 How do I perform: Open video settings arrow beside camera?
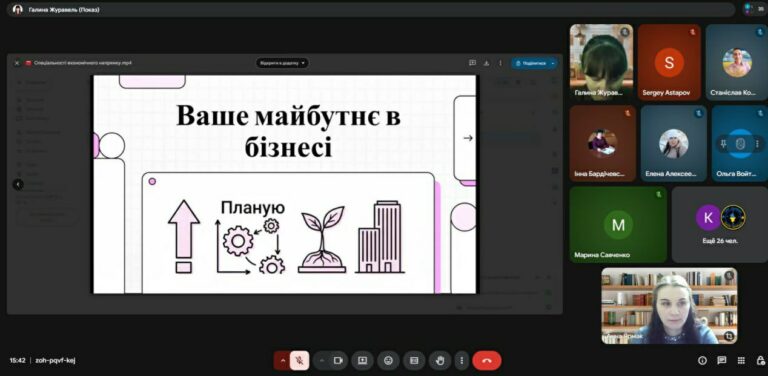tap(322, 360)
